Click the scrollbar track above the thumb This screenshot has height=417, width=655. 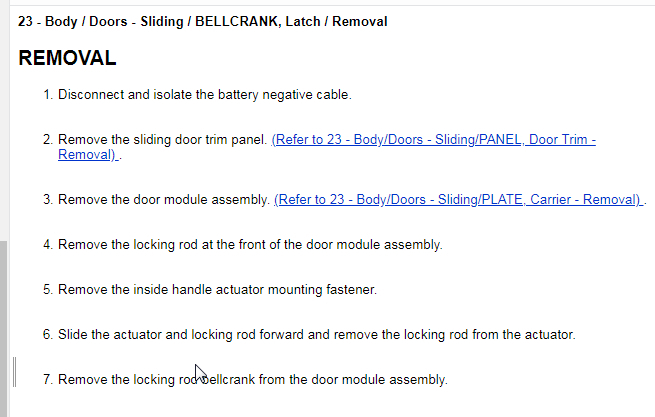click(x=4, y=120)
